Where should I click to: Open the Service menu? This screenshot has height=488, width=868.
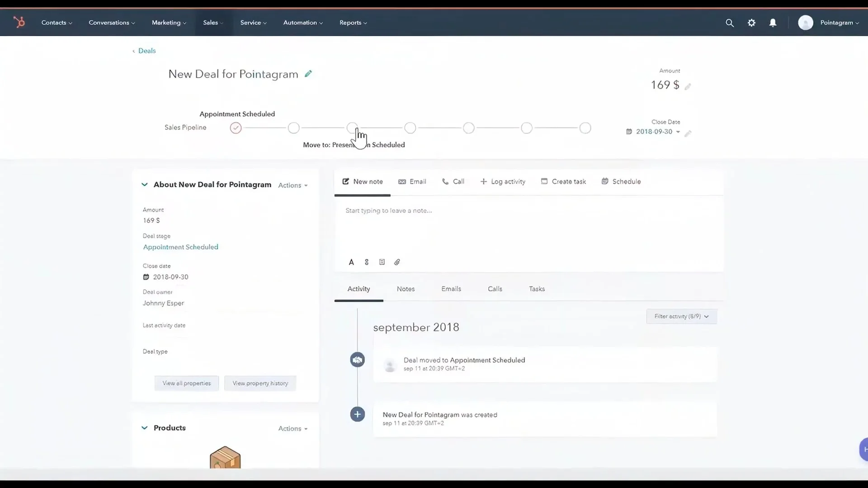click(253, 23)
